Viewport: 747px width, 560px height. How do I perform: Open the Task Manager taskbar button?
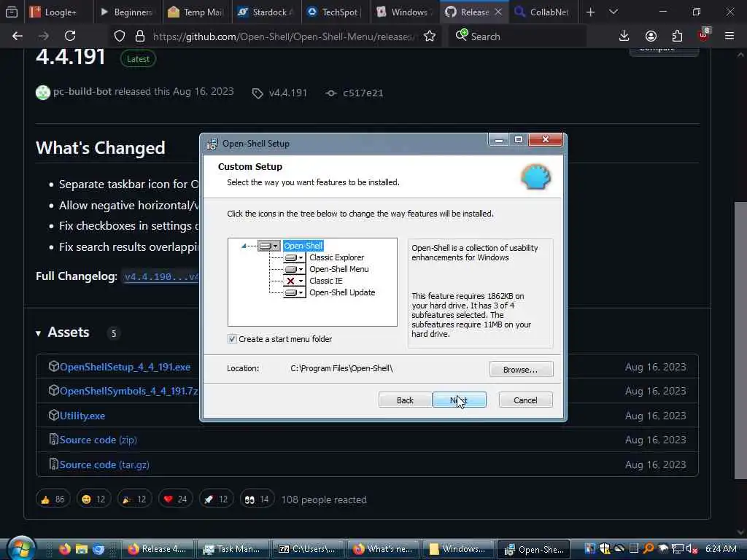pyautogui.click(x=231, y=549)
